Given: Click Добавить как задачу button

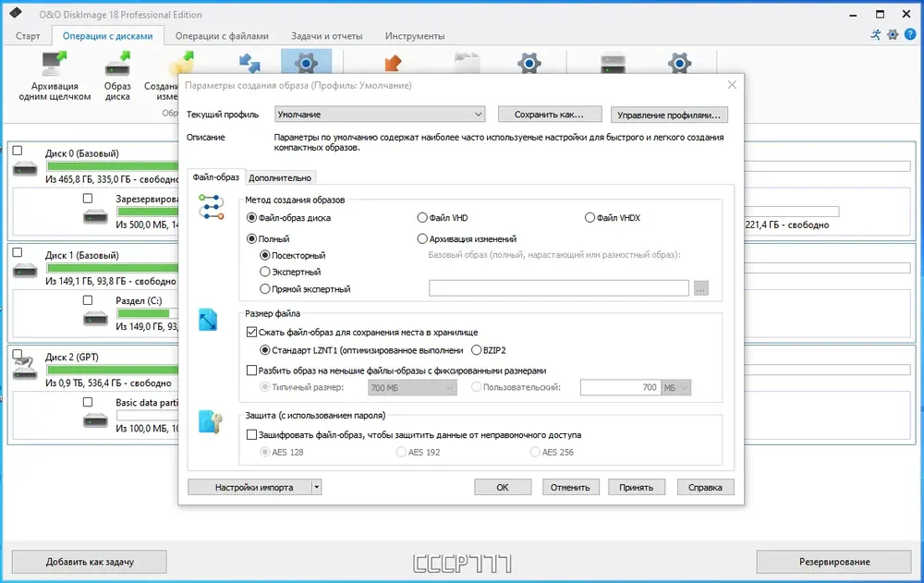Looking at the screenshot, I should click(90, 562).
